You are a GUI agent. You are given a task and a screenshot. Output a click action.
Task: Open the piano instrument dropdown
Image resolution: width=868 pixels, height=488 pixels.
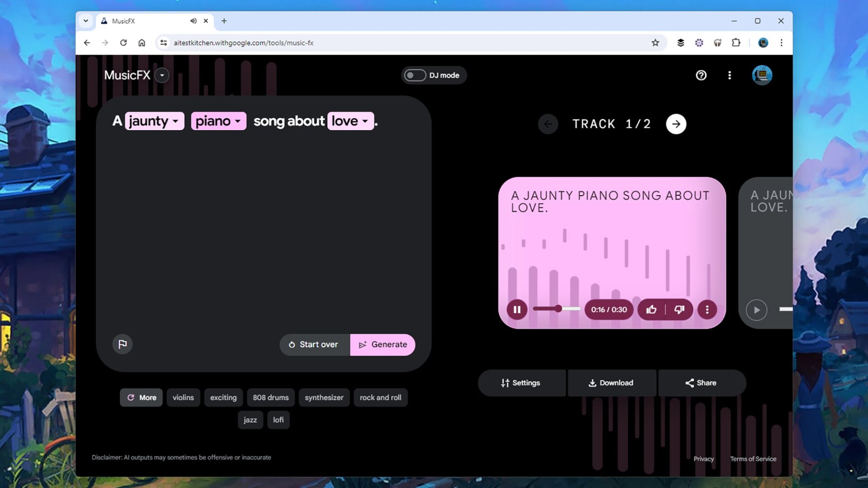(218, 121)
